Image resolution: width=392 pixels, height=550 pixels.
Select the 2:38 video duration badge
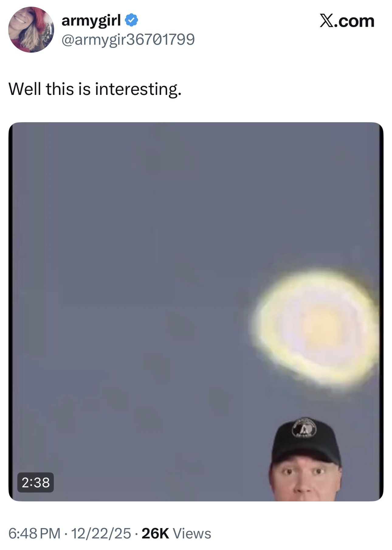36,482
